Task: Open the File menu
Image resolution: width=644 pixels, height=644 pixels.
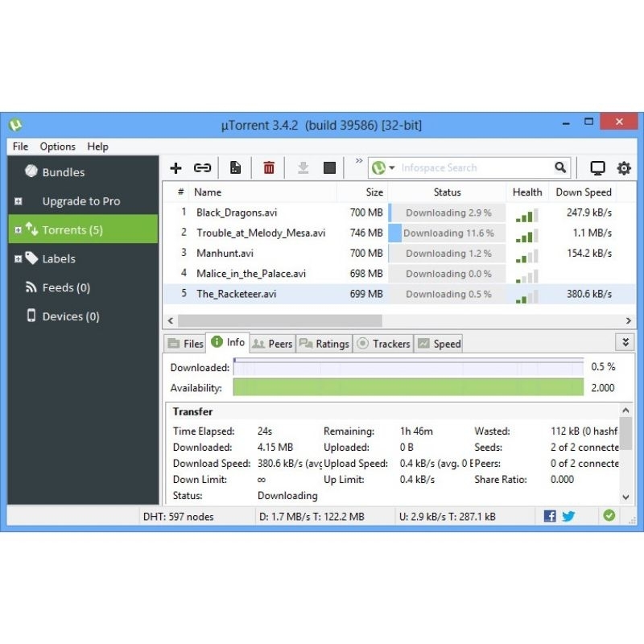Action: click(21, 147)
